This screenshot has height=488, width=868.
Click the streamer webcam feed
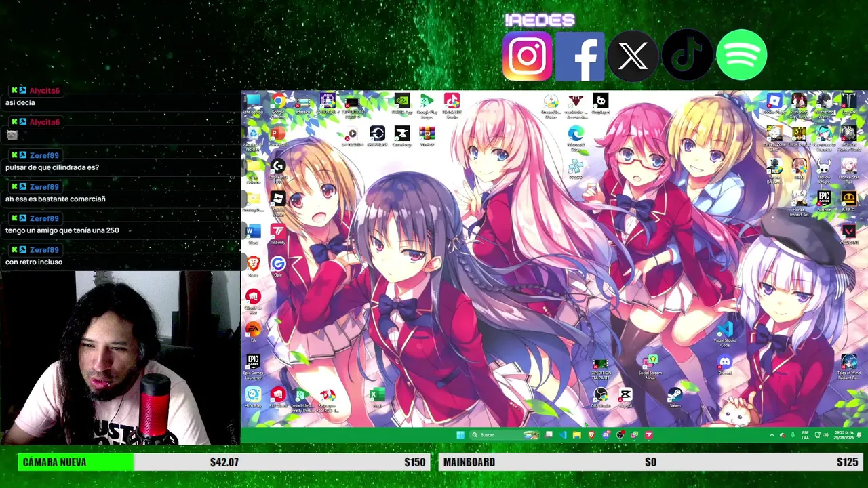[120, 359]
